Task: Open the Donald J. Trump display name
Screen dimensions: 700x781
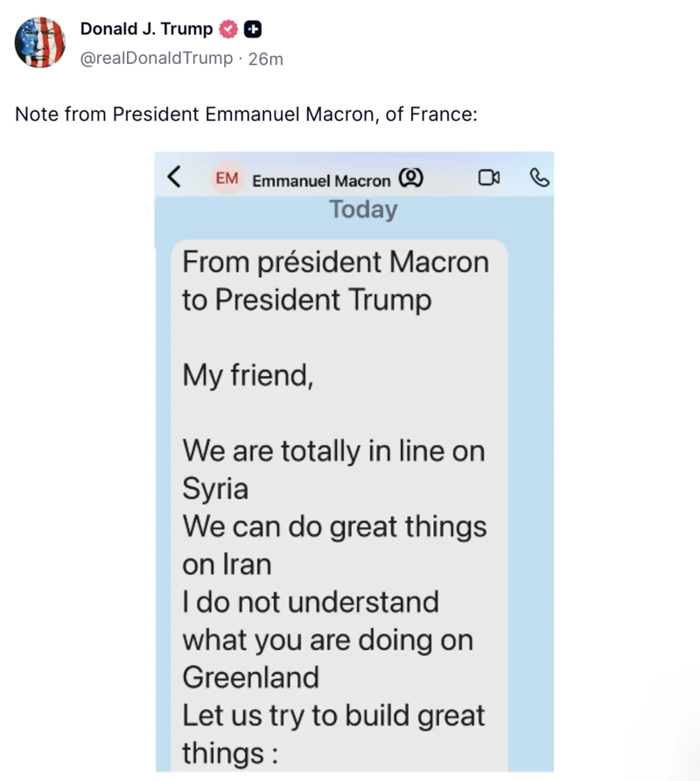Action: pos(146,29)
